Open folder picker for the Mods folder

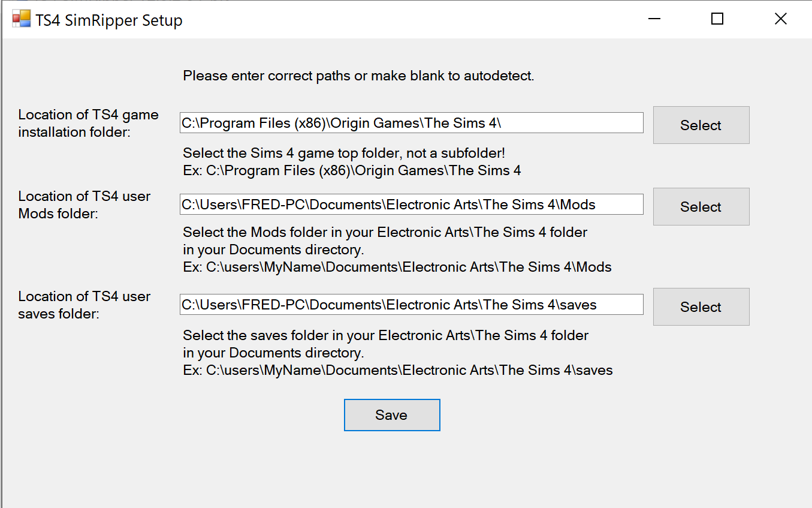[701, 206]
